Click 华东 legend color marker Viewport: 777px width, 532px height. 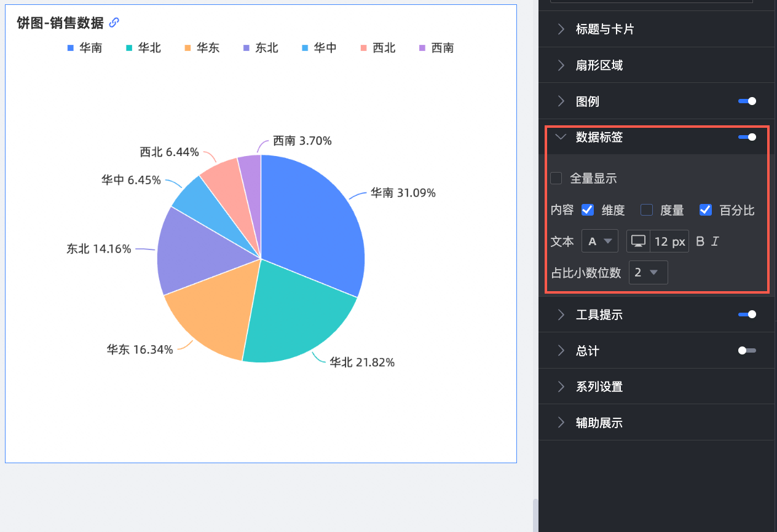click(187, 48)
